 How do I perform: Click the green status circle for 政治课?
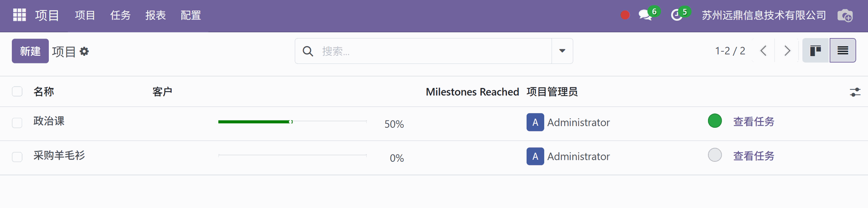pos(715,121)
